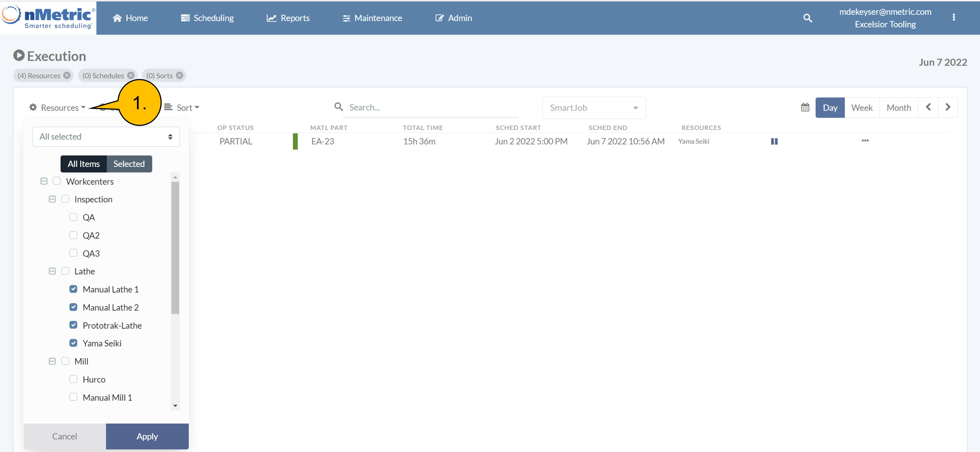Go to previous day arrow
980x452 pixels.
click(928, 107)
